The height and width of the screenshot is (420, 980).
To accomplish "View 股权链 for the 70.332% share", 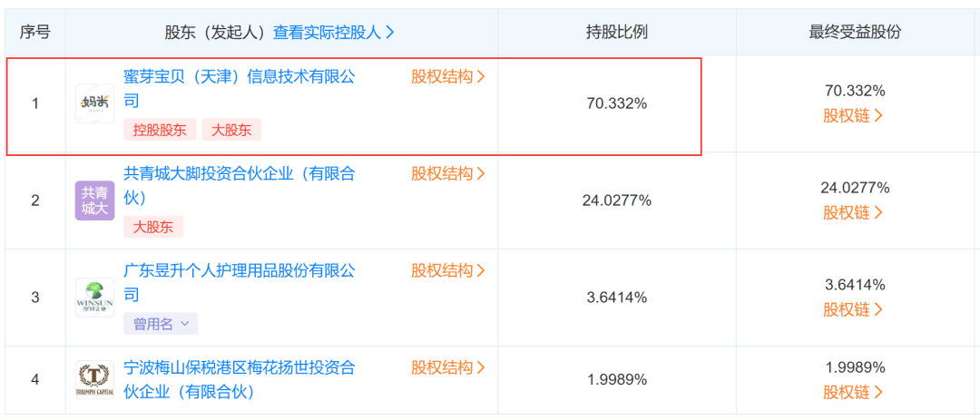I will coord(853,115).
